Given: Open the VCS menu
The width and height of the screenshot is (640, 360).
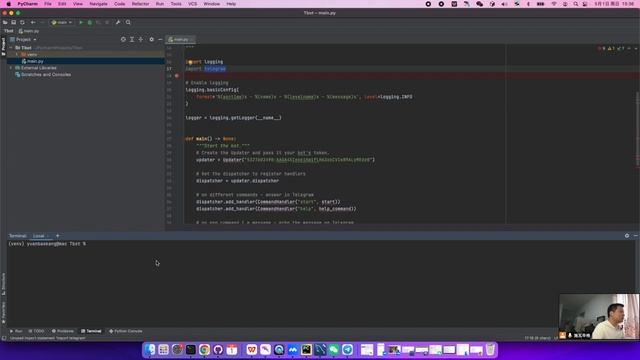Looking at the screenshot, I should [x=193, y=4].
